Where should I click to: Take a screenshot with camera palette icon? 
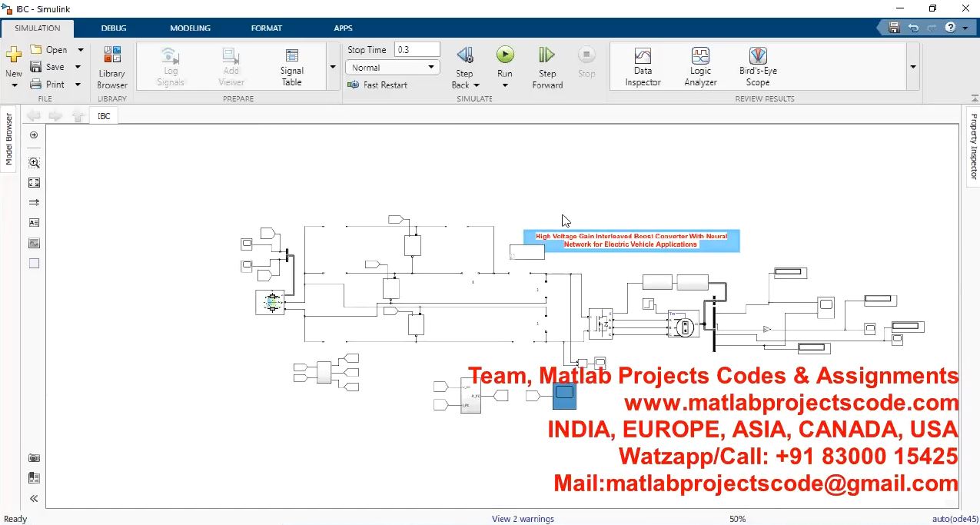tap(34, 457)
